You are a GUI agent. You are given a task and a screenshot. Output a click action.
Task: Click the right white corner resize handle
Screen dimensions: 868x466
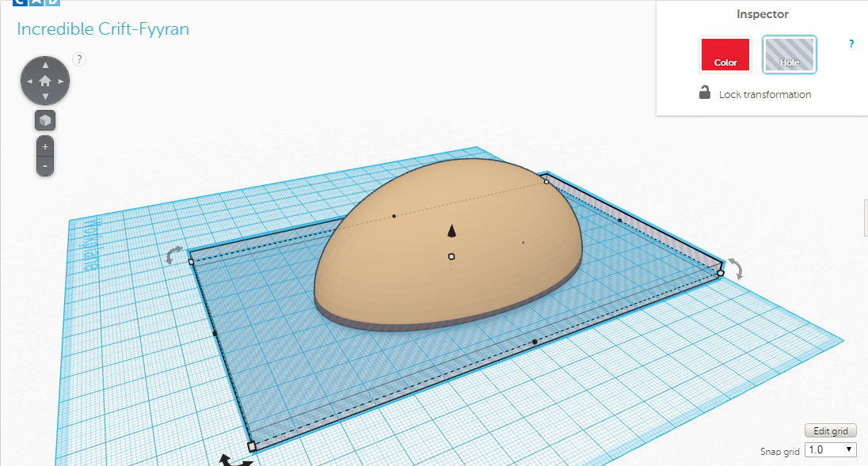[x=720, y=273]
